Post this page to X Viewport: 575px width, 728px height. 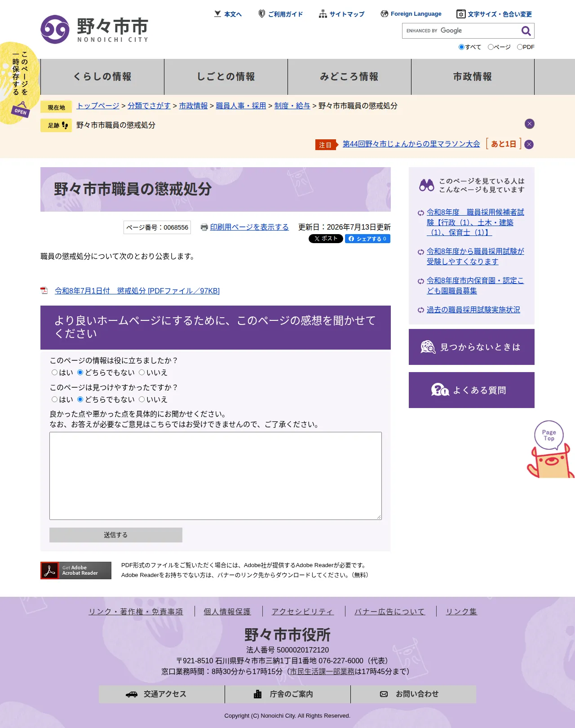pos(326,239)
